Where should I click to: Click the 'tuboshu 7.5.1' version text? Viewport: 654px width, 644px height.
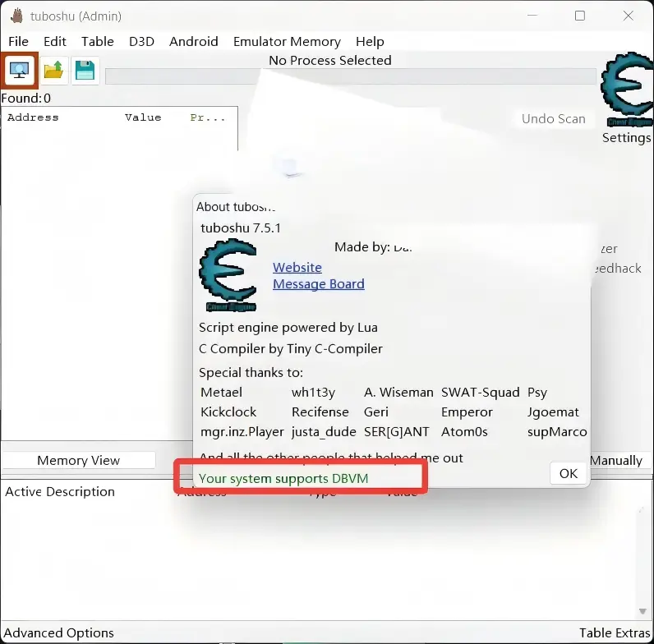coord(241,228)
